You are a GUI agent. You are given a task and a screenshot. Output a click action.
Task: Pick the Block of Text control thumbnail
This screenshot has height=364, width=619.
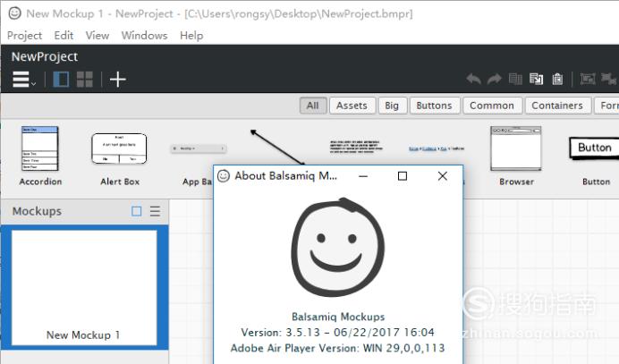pos(356,147)
